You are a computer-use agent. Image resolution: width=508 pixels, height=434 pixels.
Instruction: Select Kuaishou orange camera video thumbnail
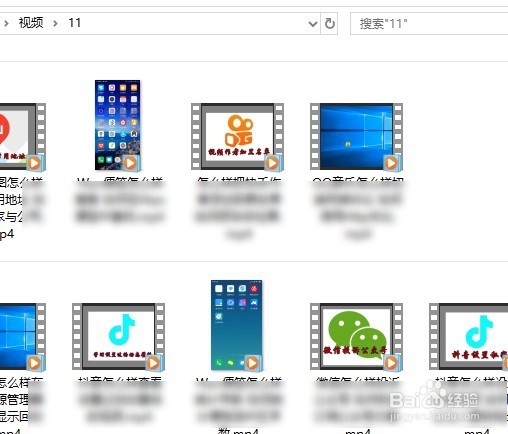[x=237, y=137]
